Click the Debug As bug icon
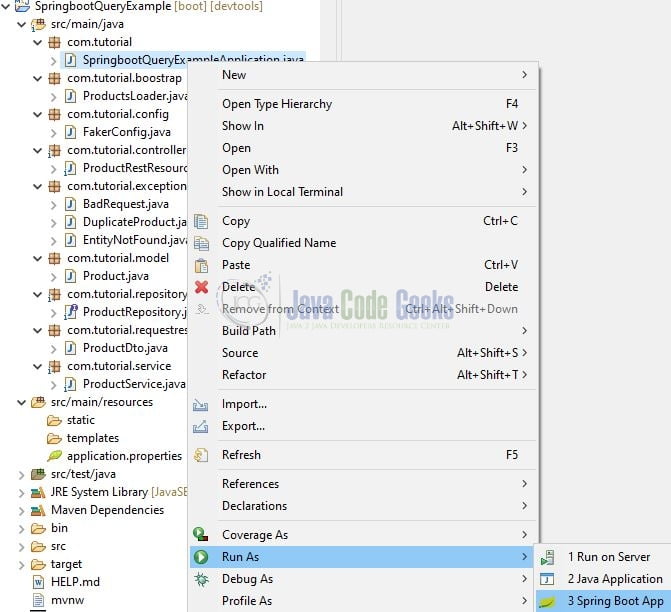671x612 pixels. (x=201, y=579)
